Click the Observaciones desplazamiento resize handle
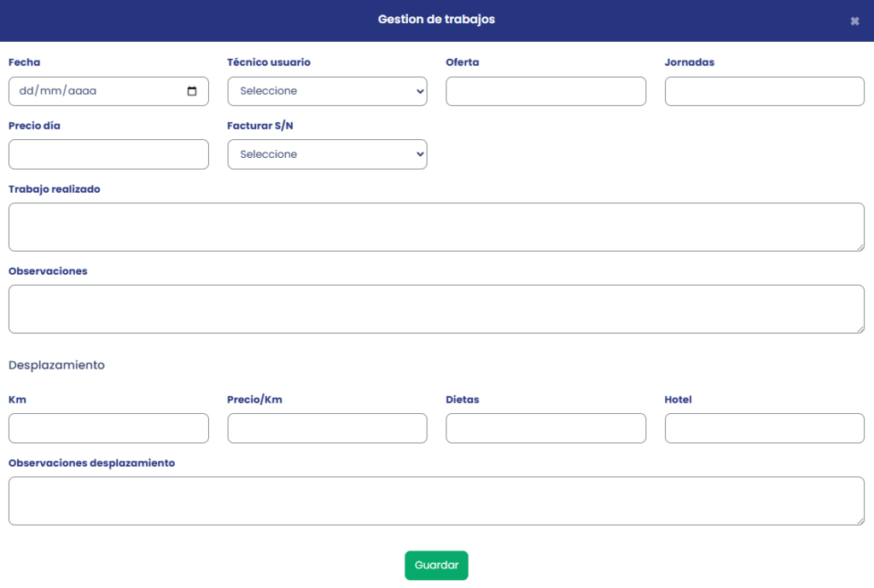 coord(859,521)
